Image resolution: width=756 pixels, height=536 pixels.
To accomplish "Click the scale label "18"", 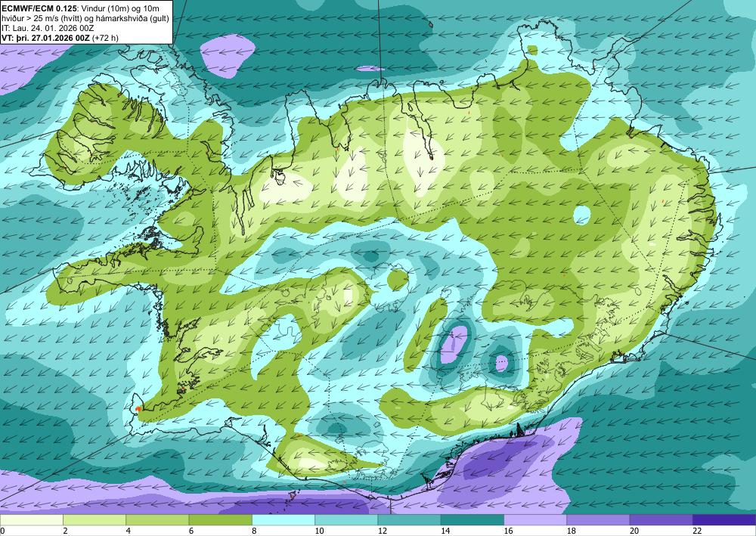I will [572, 531].
